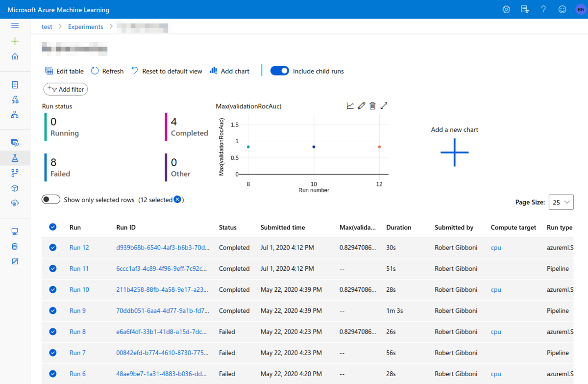
Task: Open the settings gear in the top bar
Action: (x=506, y=9)
